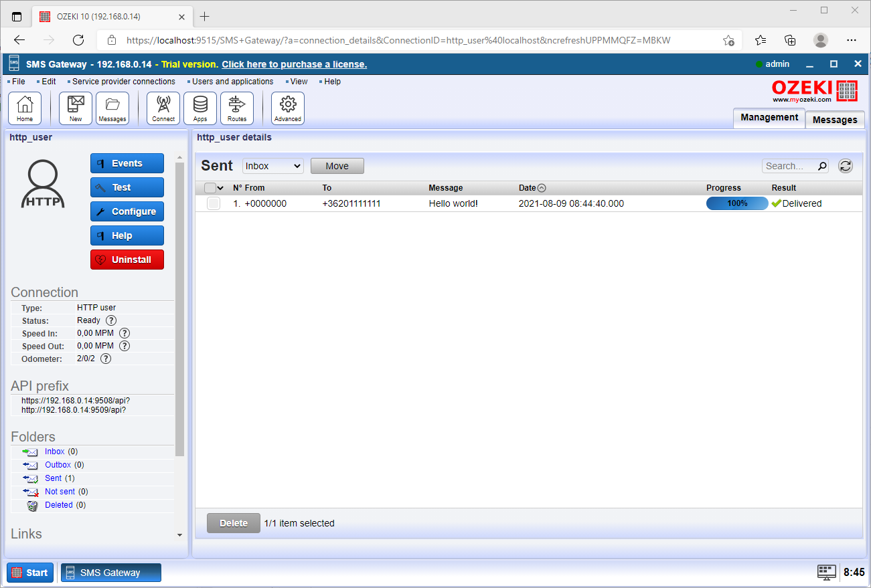
Task: Click help icon next to Status
Action: click(x=111, y=320)
